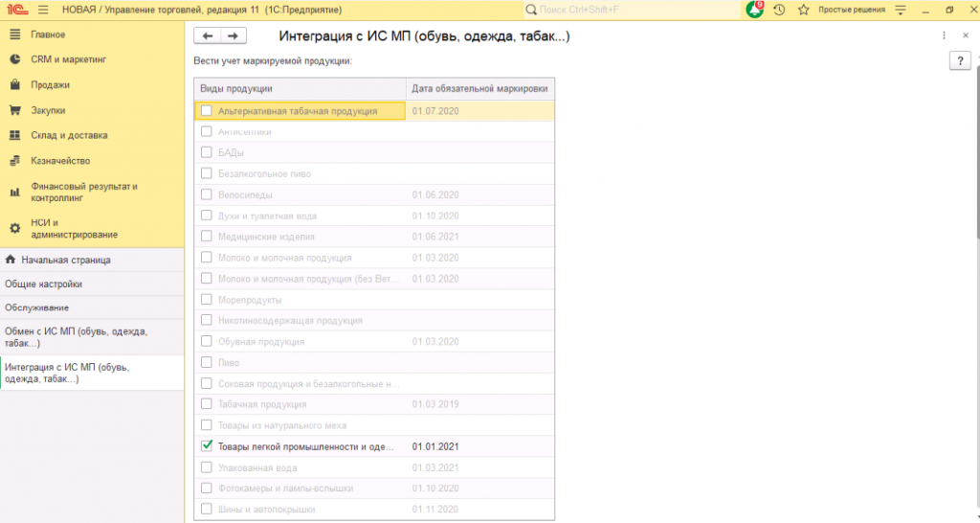This screenshot has width=980, height=523.
Task: Enable Альтернативная табачная продукция checkbox
Action: tap(206, 111)
